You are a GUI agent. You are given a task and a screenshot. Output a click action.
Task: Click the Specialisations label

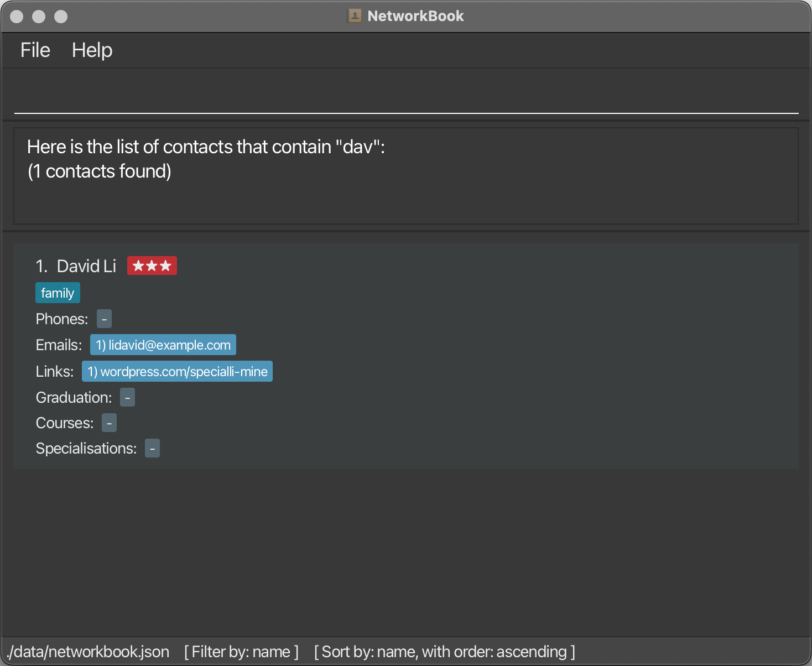pos(86,449)
